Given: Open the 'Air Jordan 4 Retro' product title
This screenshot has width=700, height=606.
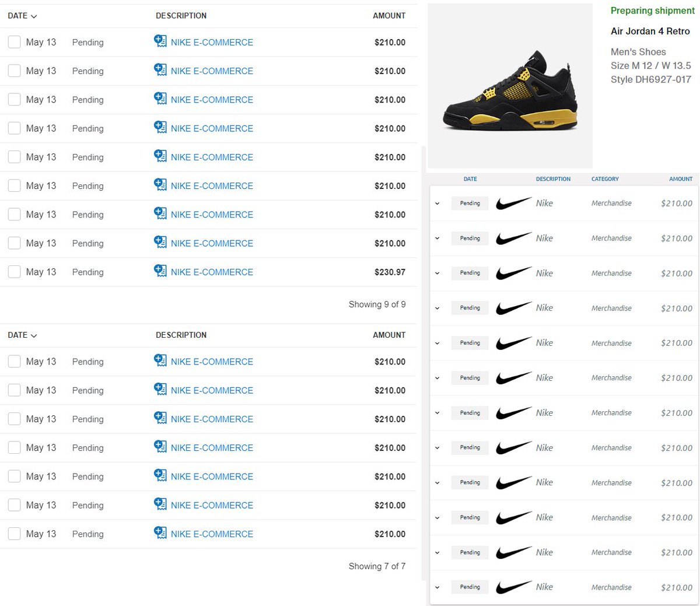Looking at the screenshot, I should [650, 31].
